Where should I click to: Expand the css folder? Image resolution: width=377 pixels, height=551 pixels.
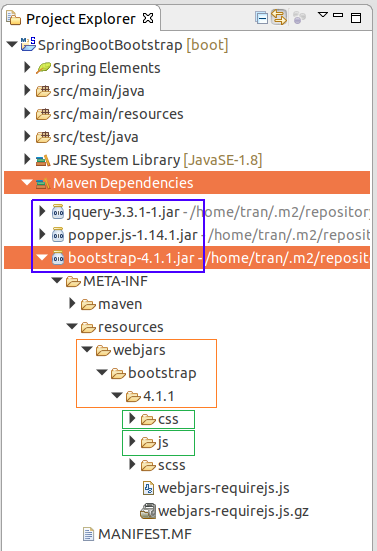tap(132, 419)
